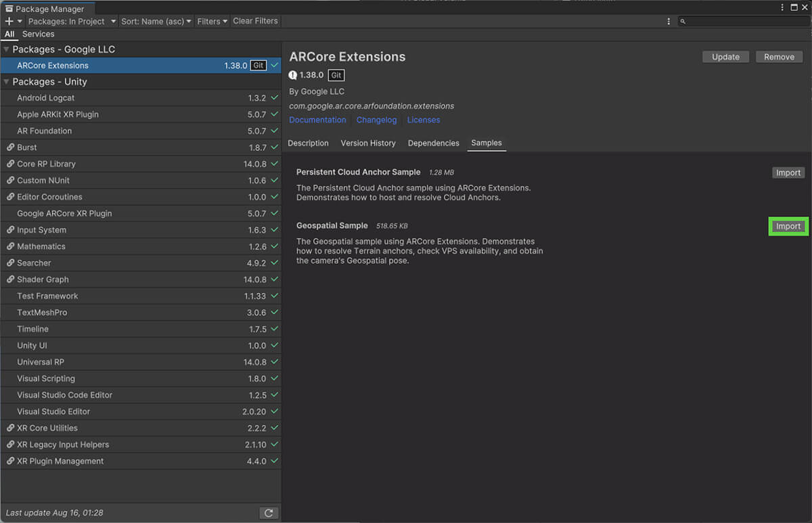Select the ARCore Extensions package row
The height and width of the screenshot is (523, 812).
[x=141, y=66]
